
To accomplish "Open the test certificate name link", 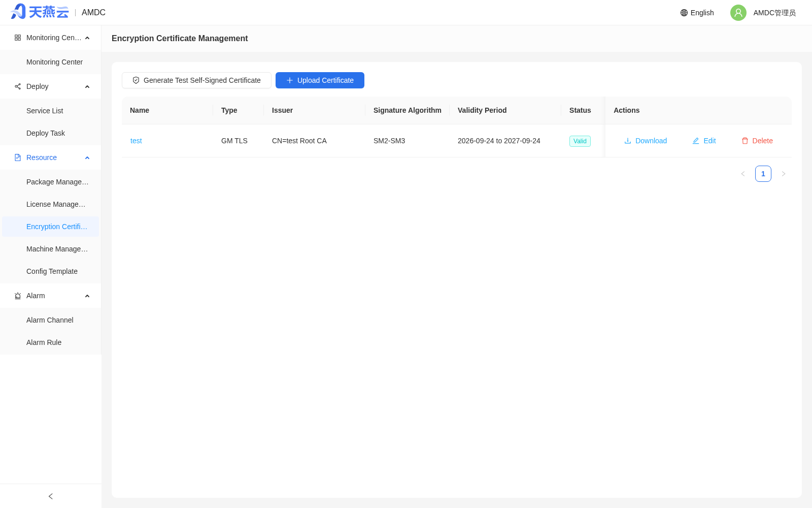I will pos(136,141).
